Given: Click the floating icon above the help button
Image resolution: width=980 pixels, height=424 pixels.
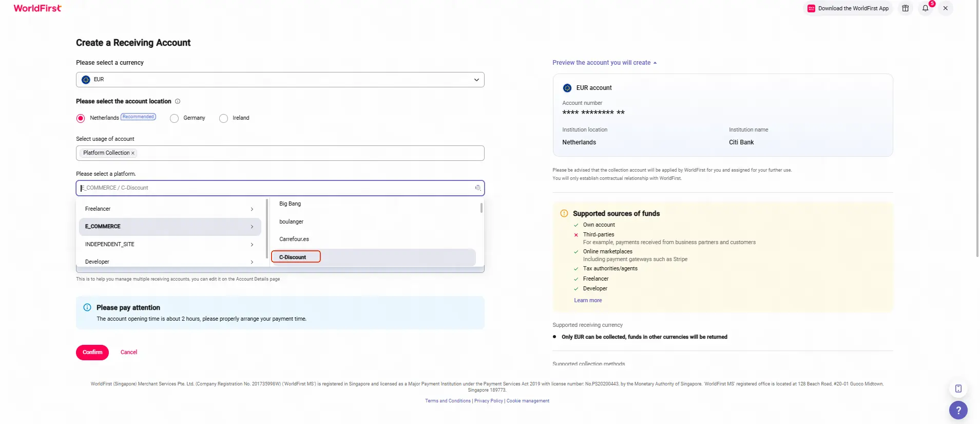Looking at the screenshot, I should (x=958, y=389).
